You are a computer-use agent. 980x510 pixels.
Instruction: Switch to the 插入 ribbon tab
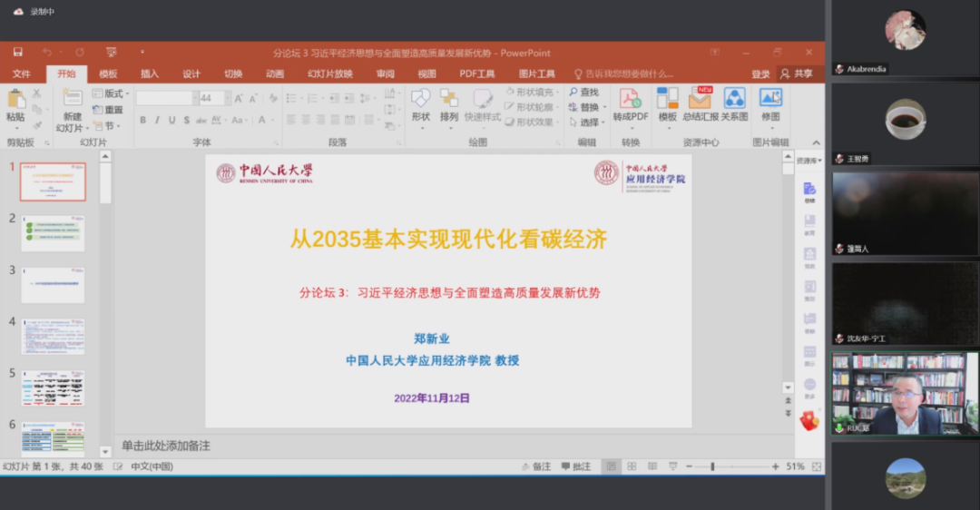(x=149, y=74)
